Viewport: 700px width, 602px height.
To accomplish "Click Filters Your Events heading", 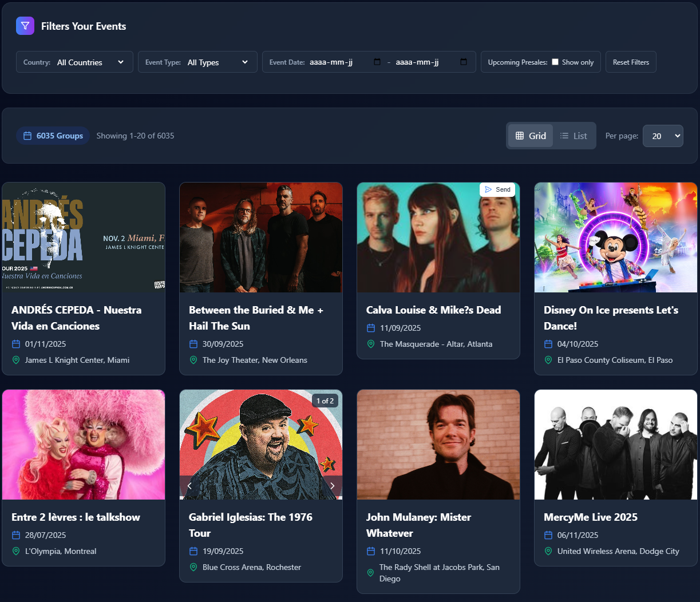I will [x=84, y=26].
